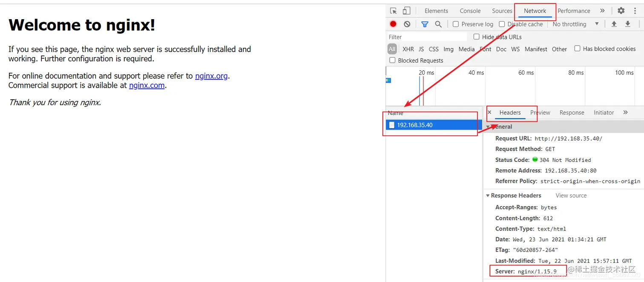
Task: Filter requests by Font
Action: [486, 49]
